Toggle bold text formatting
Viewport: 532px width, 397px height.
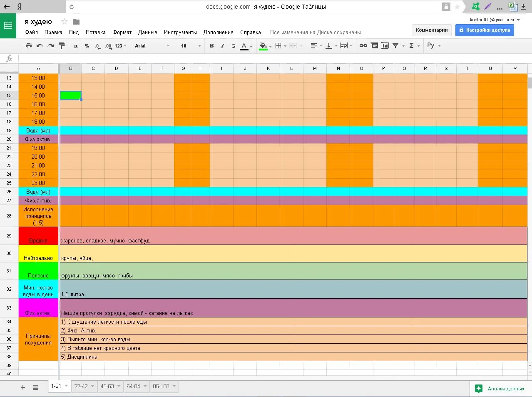coord(211,46)
